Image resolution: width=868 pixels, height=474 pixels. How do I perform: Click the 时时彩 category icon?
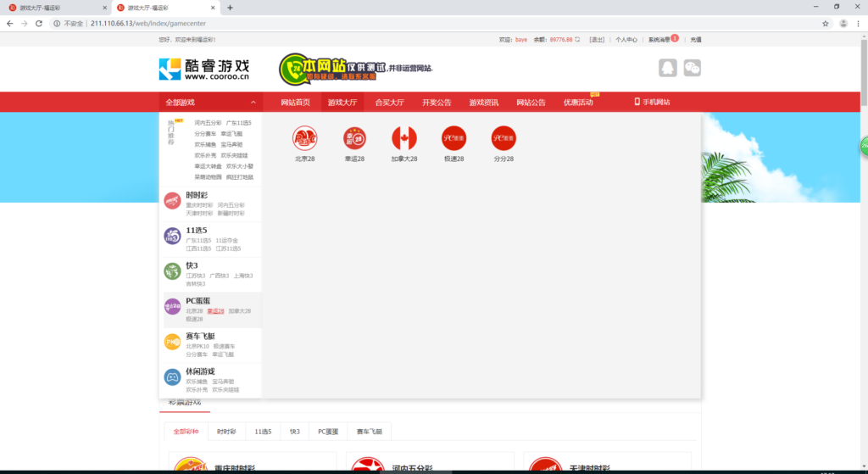point(172,201)
